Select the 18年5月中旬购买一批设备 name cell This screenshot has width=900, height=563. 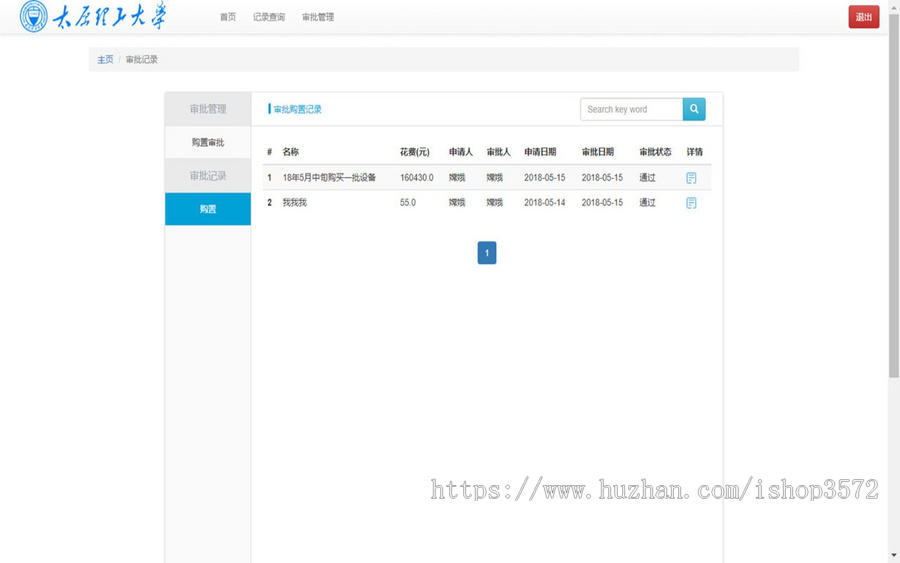coord(329,178)
